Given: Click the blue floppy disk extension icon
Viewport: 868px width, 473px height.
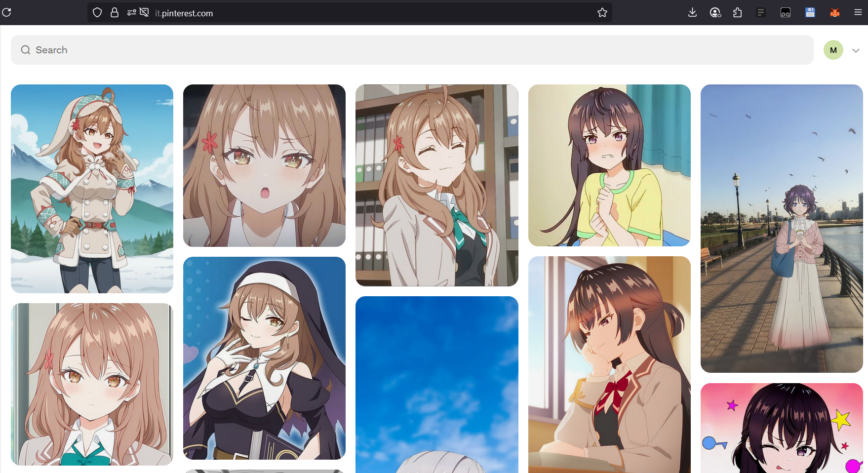Looking at the screenshot, I should coord(810,13).
